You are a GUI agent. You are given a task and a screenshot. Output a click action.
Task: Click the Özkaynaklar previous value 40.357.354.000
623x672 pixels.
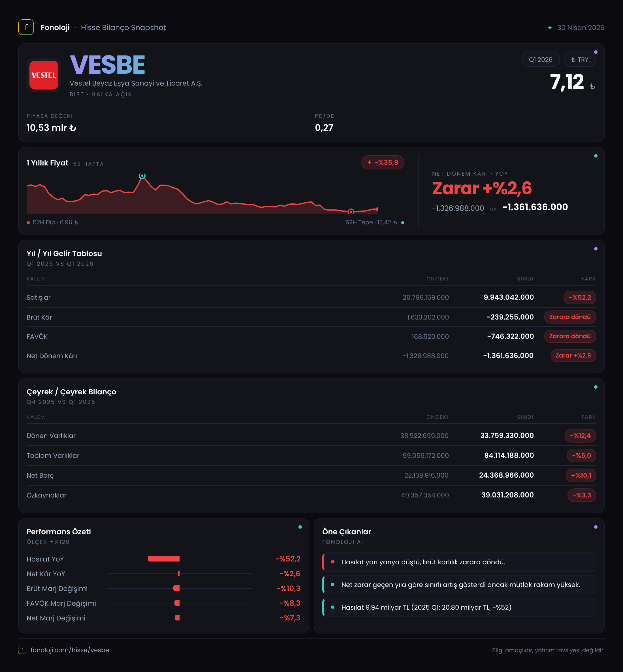[425, 495]
